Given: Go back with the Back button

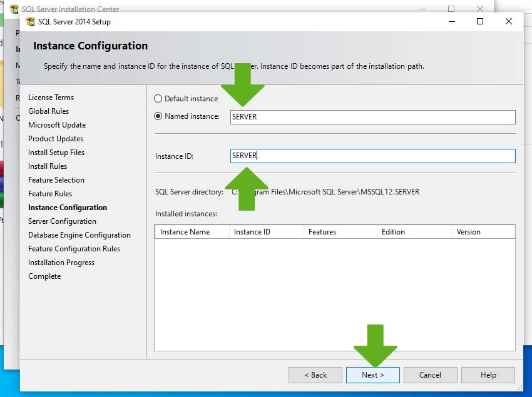Looking at the screenshot, I should coord(315,375).
